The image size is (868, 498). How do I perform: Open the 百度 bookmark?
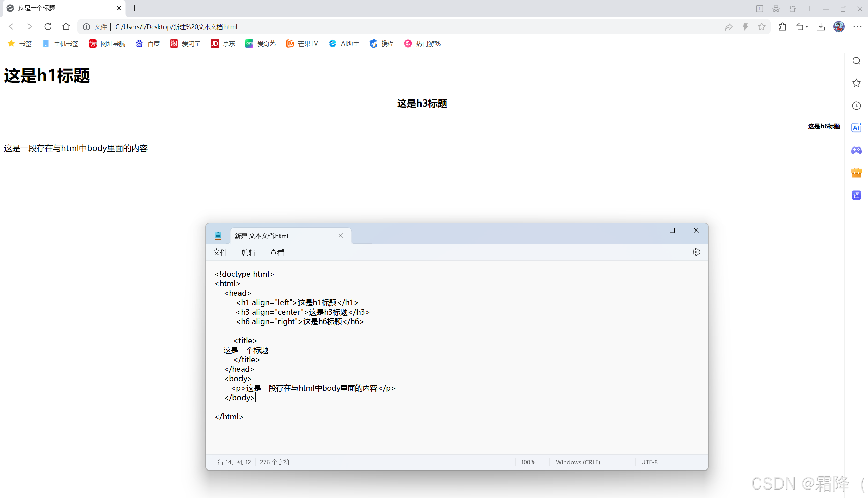tap(148, 43)
